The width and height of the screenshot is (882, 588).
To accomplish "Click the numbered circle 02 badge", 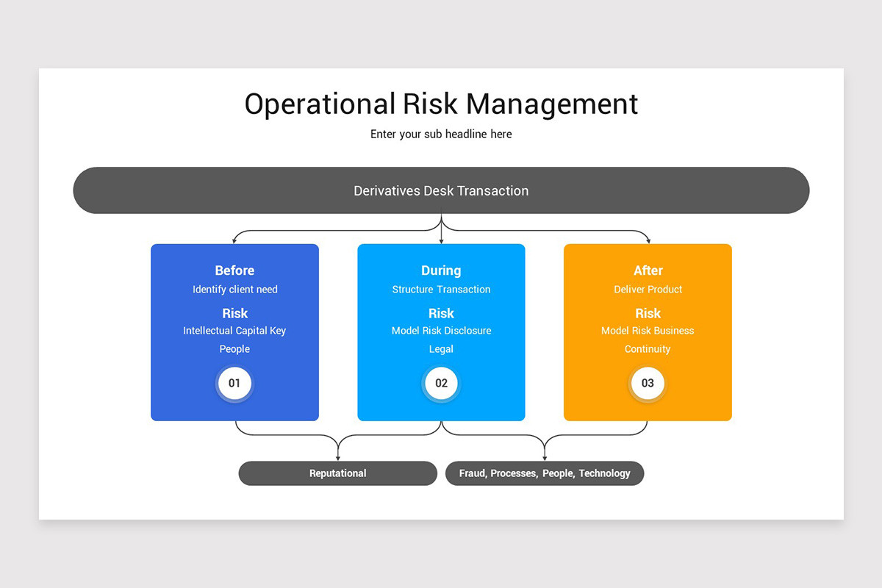I will [x=440, y=383].
